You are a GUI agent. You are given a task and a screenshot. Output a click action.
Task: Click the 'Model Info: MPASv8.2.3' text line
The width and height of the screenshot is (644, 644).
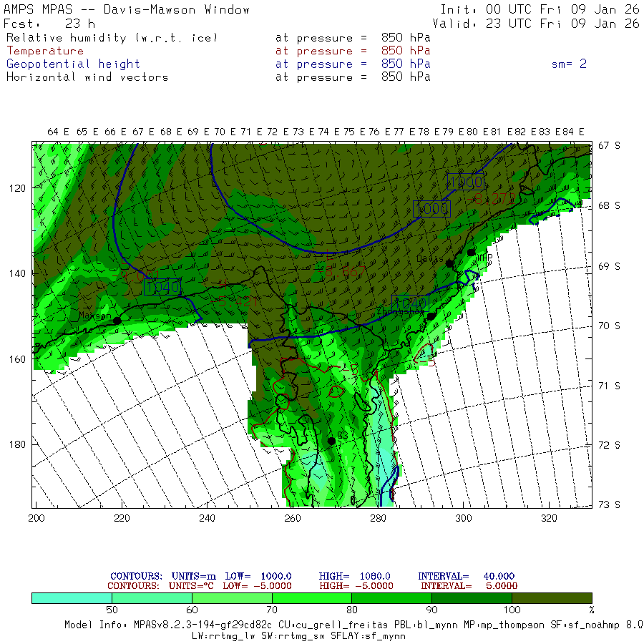point(353,625)
